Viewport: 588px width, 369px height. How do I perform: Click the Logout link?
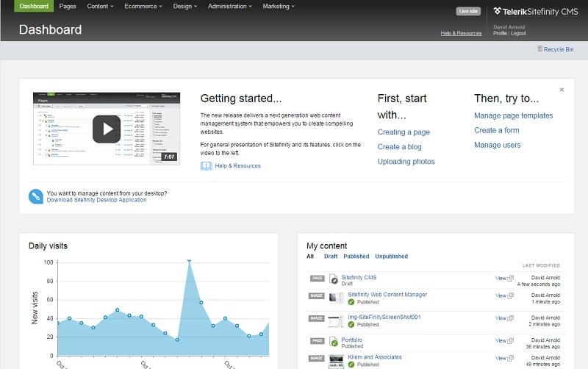[518, 33]
